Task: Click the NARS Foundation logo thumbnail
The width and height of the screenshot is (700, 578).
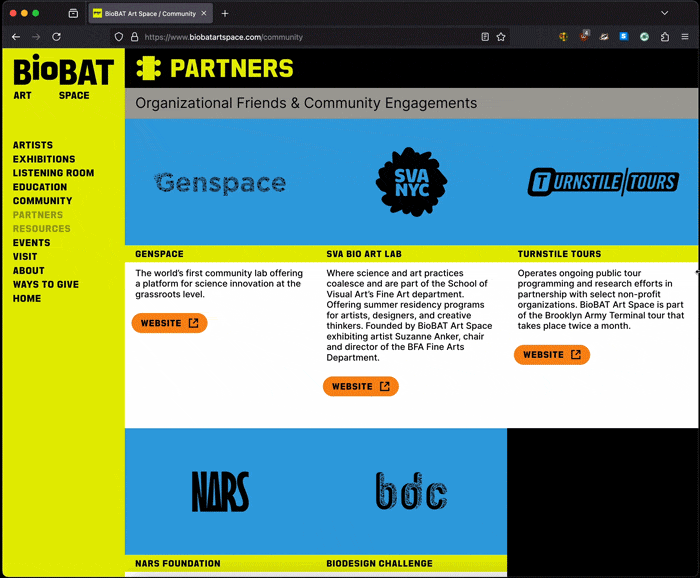Action: (220, 492)
